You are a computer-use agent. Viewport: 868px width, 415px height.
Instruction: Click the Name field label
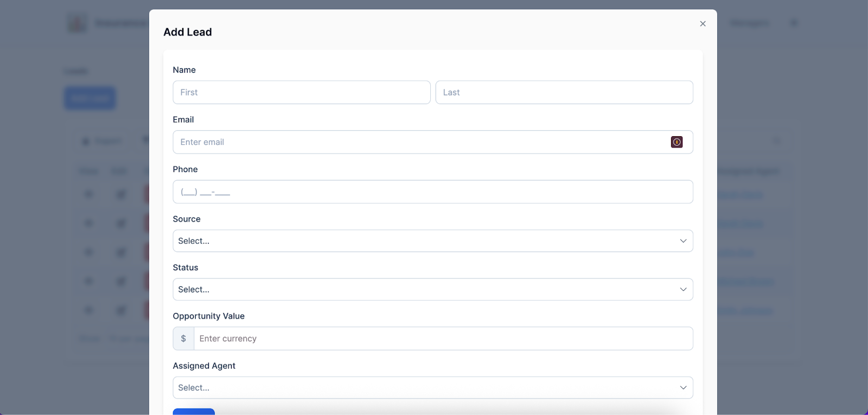[x=184, y=70]
